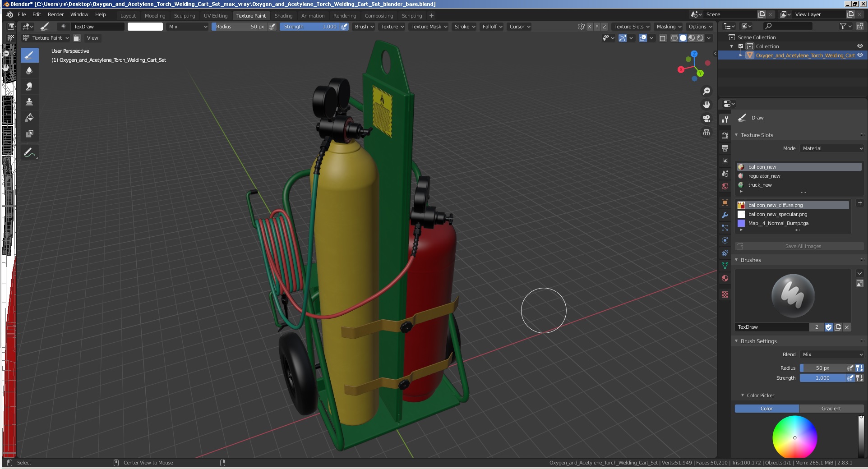
Task: Switch to the UV Editing workspace tab
Action: coord(216,15)
